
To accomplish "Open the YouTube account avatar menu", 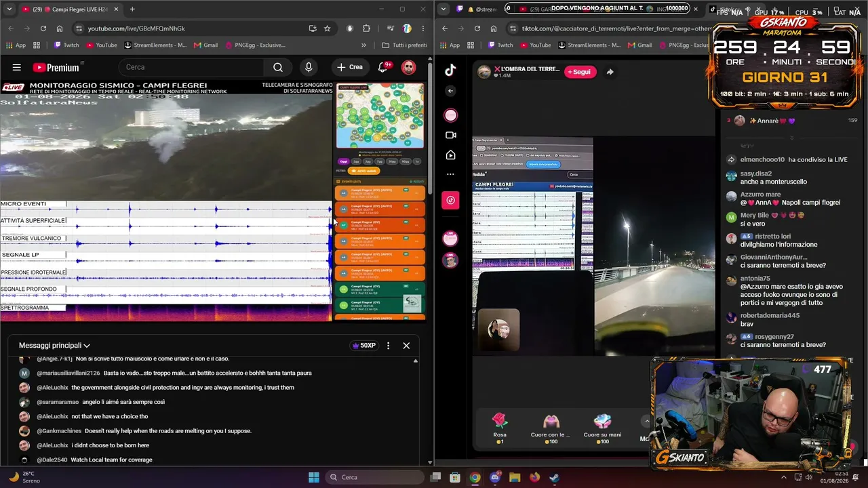I will coord(408,67).
